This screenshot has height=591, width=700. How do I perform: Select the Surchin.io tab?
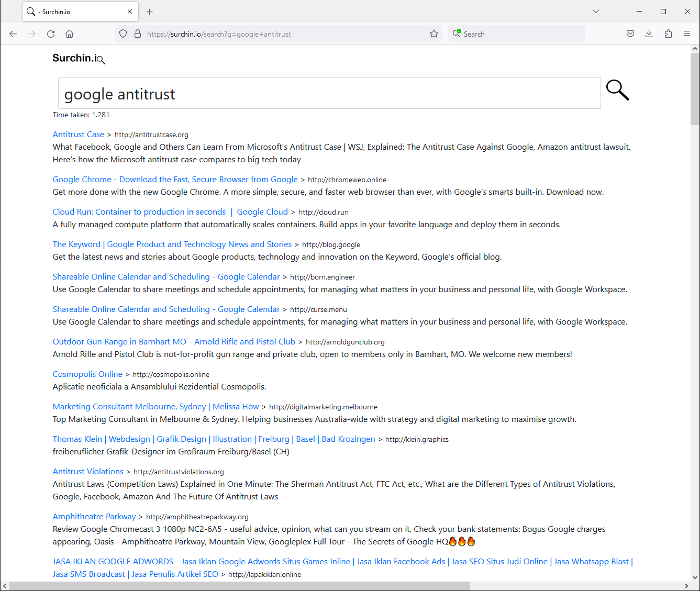coord(80,12)
